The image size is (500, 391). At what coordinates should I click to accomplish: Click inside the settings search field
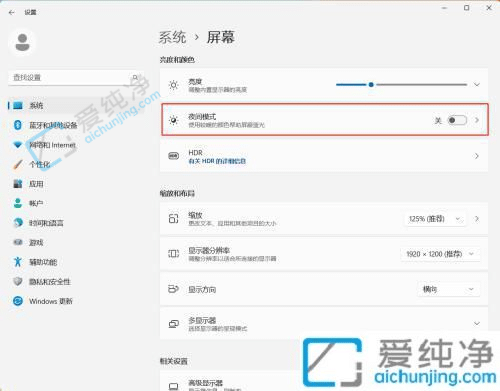[x=76, y=77]
